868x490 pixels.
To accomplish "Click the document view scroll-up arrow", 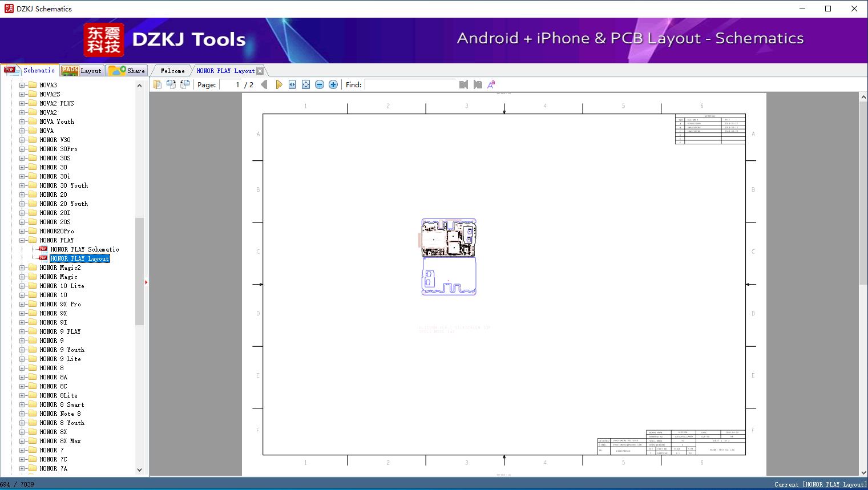I will [x=863, y=98].
